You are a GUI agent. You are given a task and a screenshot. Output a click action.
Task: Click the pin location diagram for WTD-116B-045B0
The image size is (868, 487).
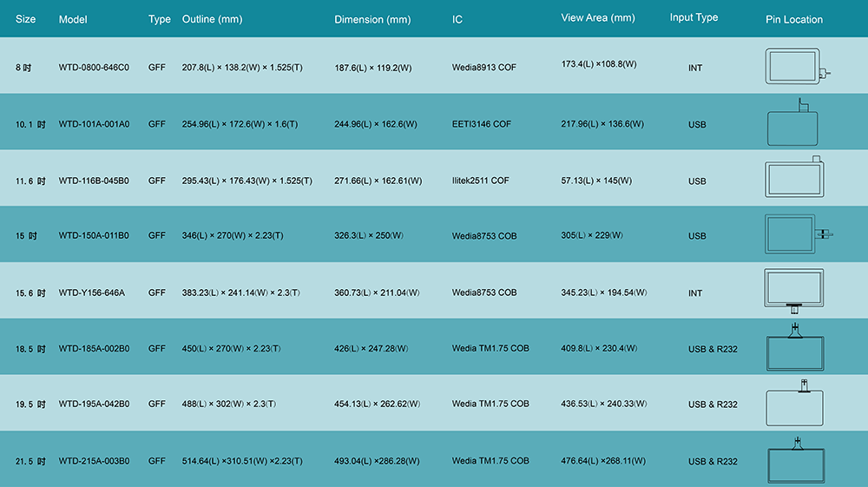794,176
